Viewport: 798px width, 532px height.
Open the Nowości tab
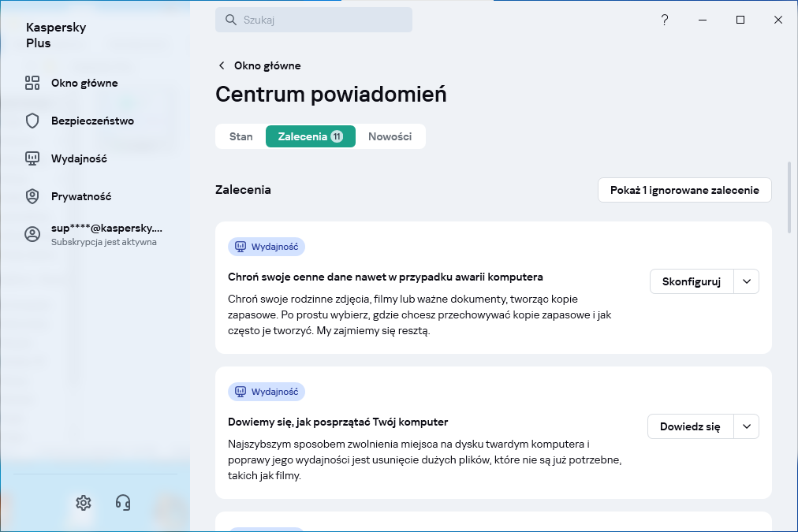coord(390,136)
